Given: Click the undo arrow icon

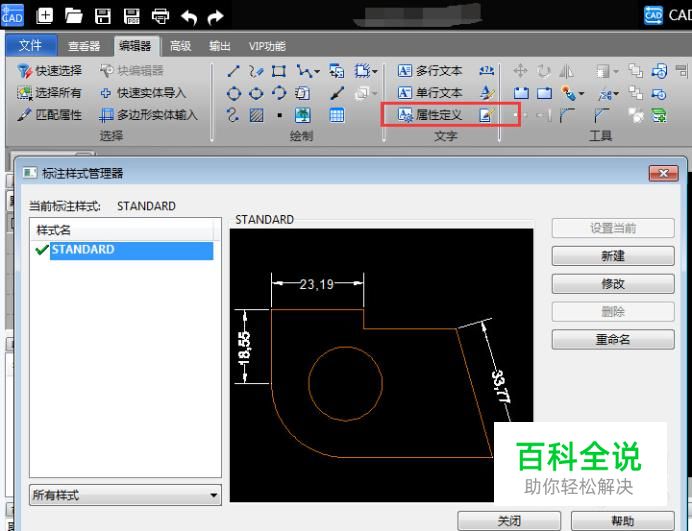Looking at the screenshot, I should (189, 15).
